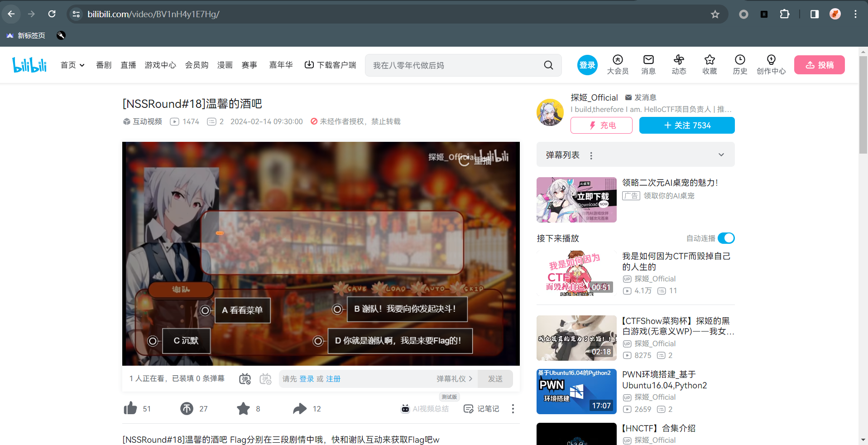Click page vertical scrollbar
Screen dimensions: 868x445
click(863, 104)
